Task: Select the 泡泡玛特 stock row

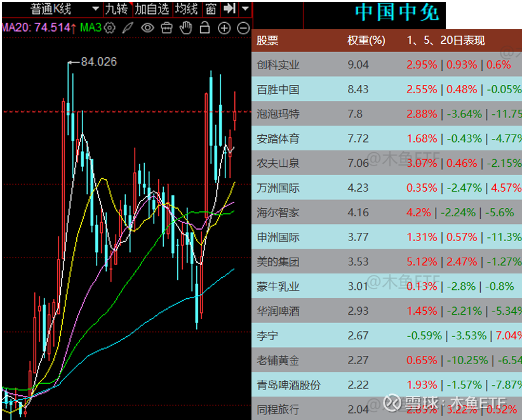Action: tap(387, 114)
